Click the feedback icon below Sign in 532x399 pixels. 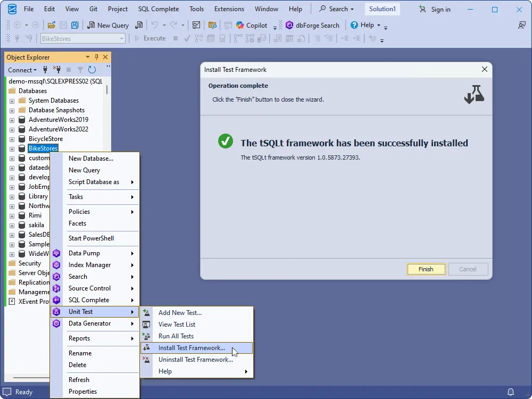pyautogui.click(x=521, y=25)
